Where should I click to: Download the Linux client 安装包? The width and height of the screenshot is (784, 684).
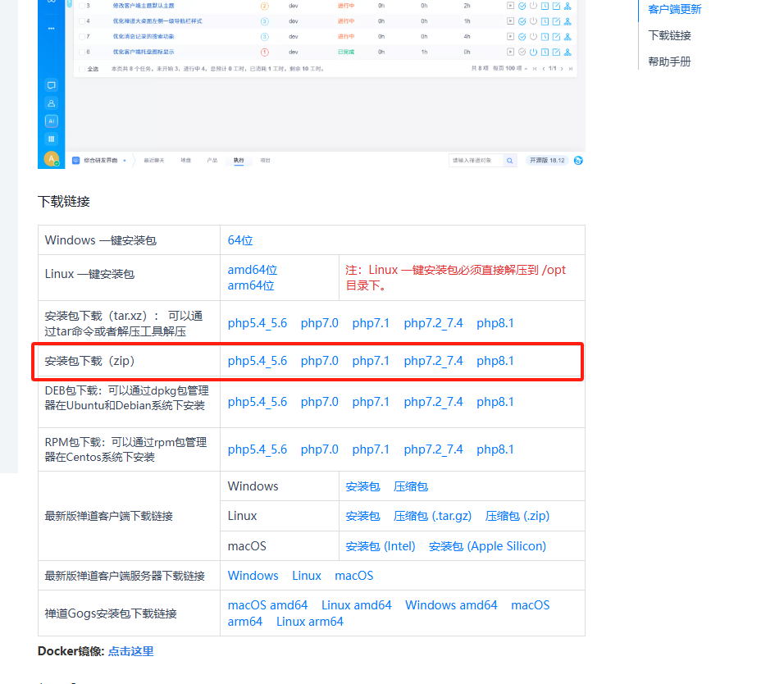363,516
